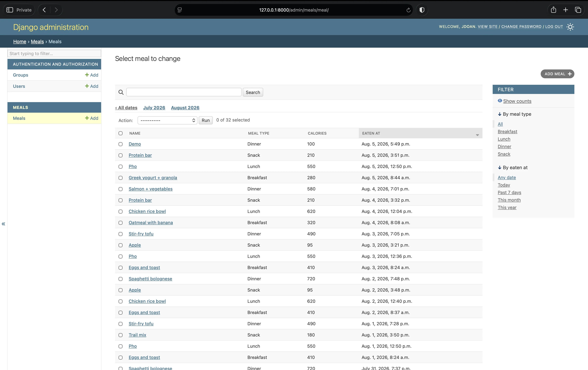Image resolution: width=588 pixels, height=370 pixels.
Task: Open the Home breadcrumb link
Action: point(20,42)
